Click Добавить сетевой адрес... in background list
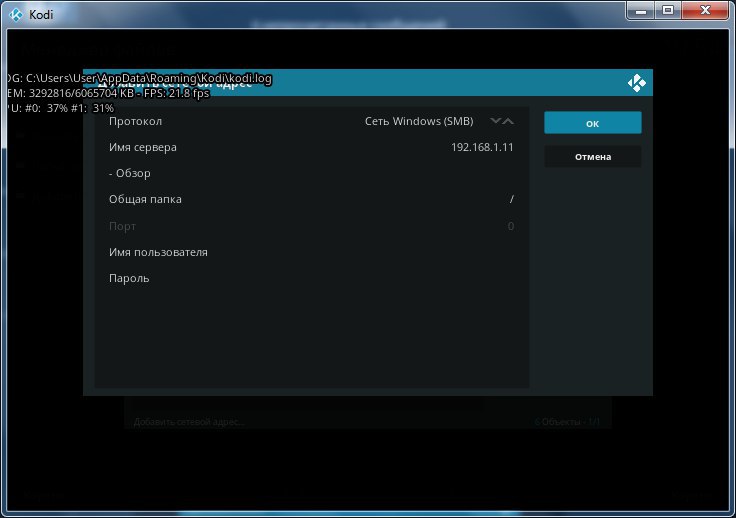 [189, 422]
